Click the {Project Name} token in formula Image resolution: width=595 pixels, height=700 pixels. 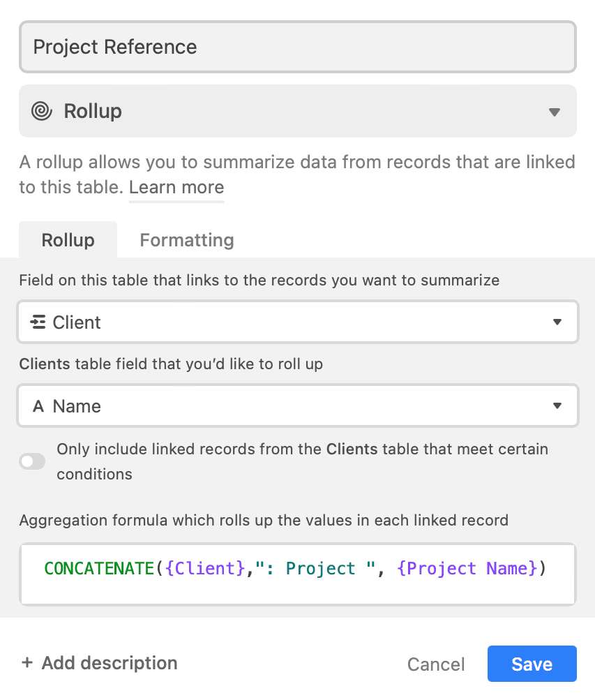click(467, 568)
